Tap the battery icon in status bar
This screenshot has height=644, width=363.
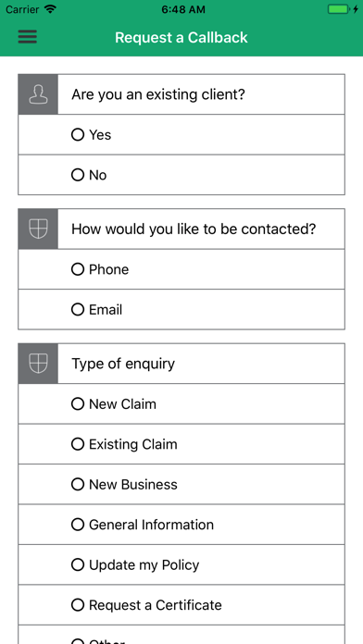338,9
